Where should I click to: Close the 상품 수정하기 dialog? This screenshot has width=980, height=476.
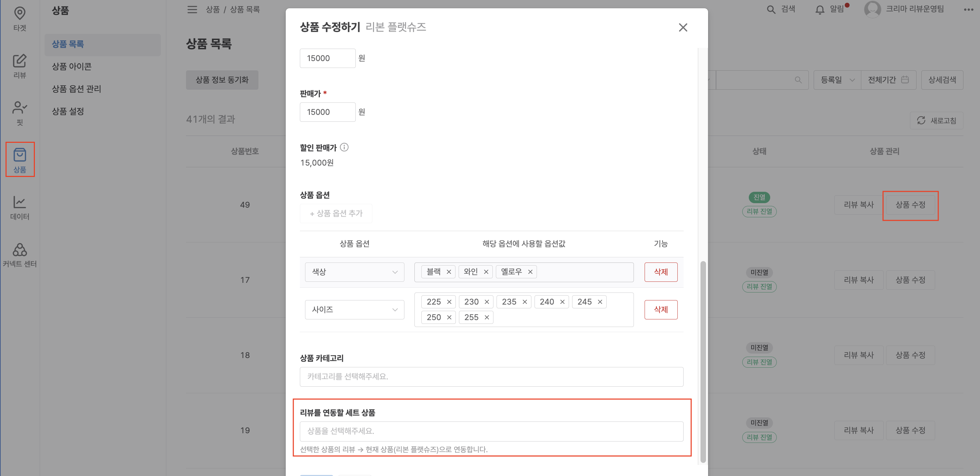point(683,27)
